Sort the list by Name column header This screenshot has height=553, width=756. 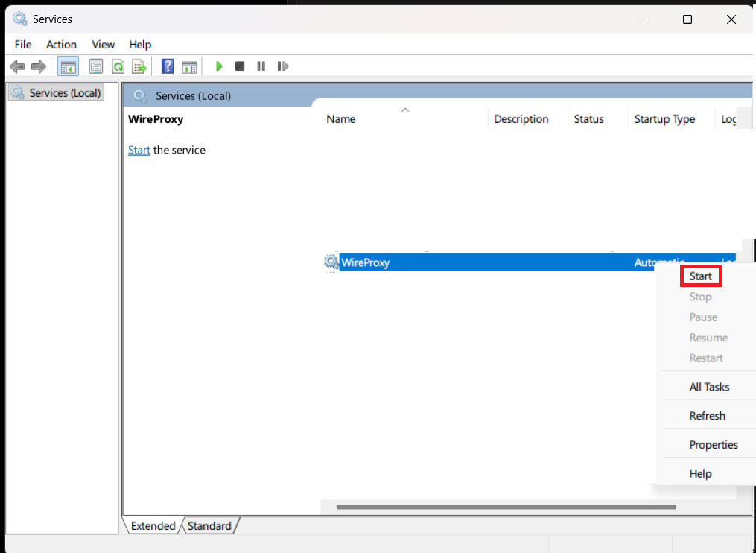341,119
